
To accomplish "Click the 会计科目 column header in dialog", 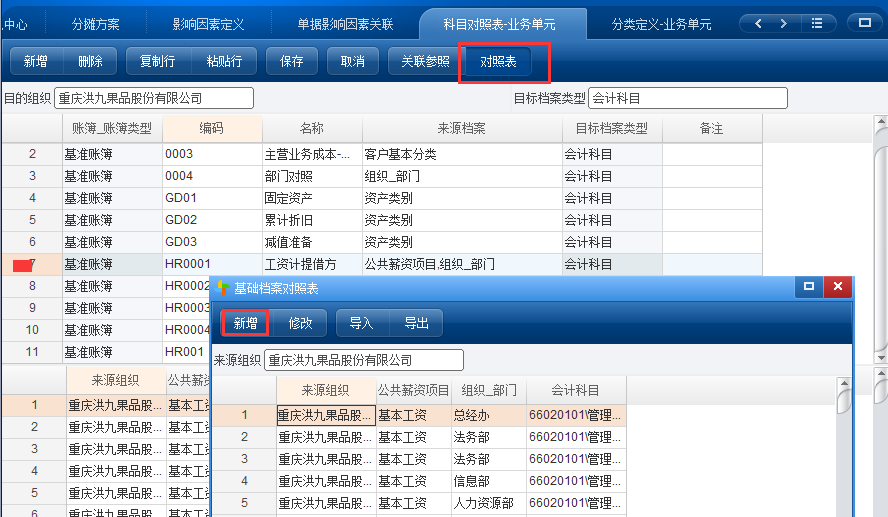I will click(576, 390).
